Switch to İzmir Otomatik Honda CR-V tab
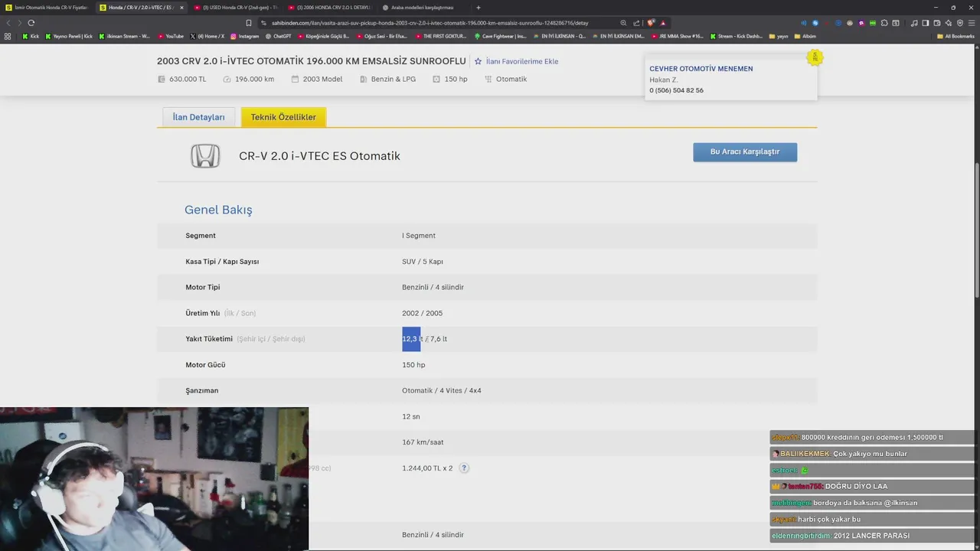This screenshot has height=551, width=980. (47, 8)
